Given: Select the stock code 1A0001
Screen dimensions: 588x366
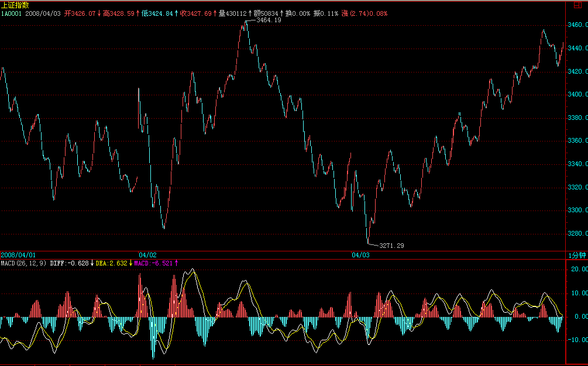Looking at the screenshot, I should 11,13.
